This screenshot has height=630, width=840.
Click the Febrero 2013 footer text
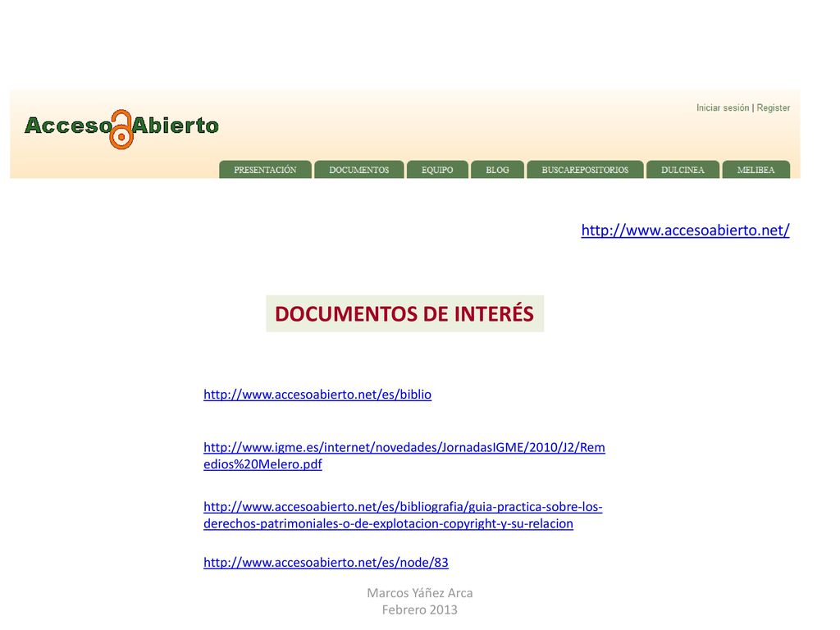point(419,609)
